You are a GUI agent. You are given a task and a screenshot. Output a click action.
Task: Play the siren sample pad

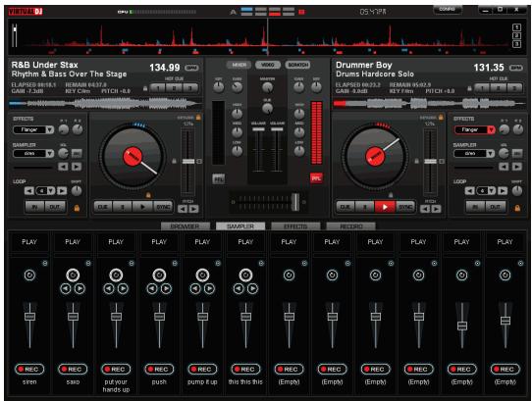click(x=29, y=242)
